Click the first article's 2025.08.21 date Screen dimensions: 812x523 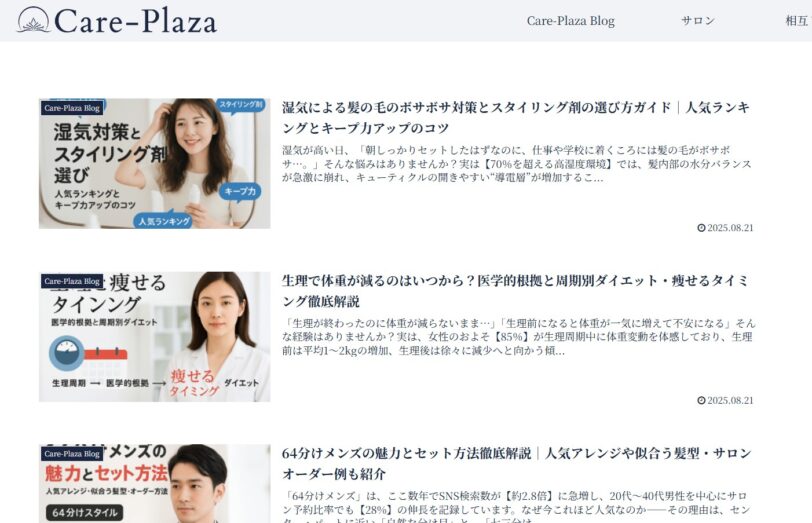730,228
